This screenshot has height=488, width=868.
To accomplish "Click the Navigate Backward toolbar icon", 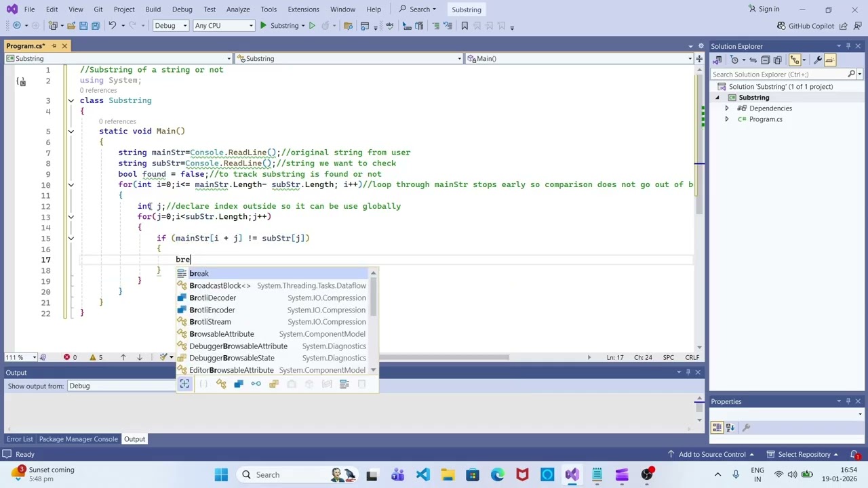I will (17, 26).
